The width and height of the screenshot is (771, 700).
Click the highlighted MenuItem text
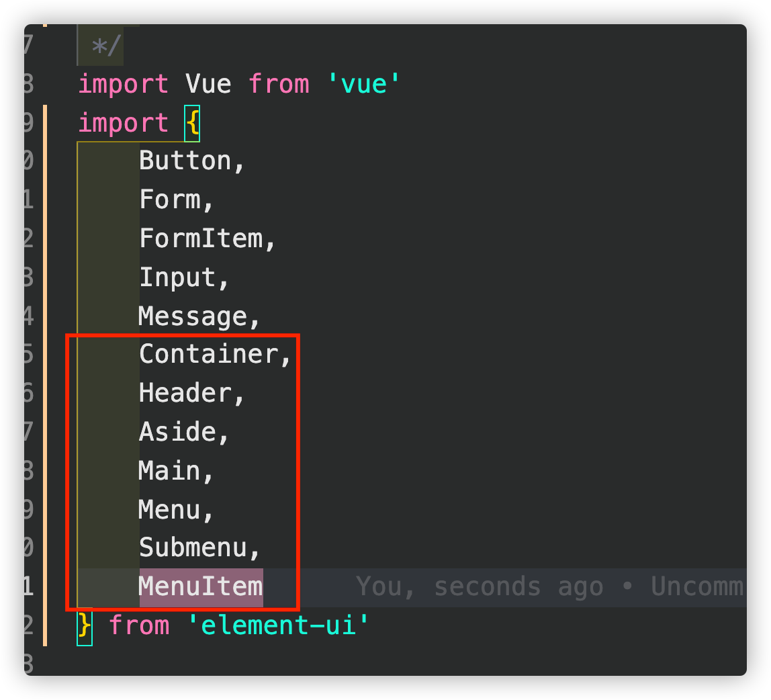(201, 587)
